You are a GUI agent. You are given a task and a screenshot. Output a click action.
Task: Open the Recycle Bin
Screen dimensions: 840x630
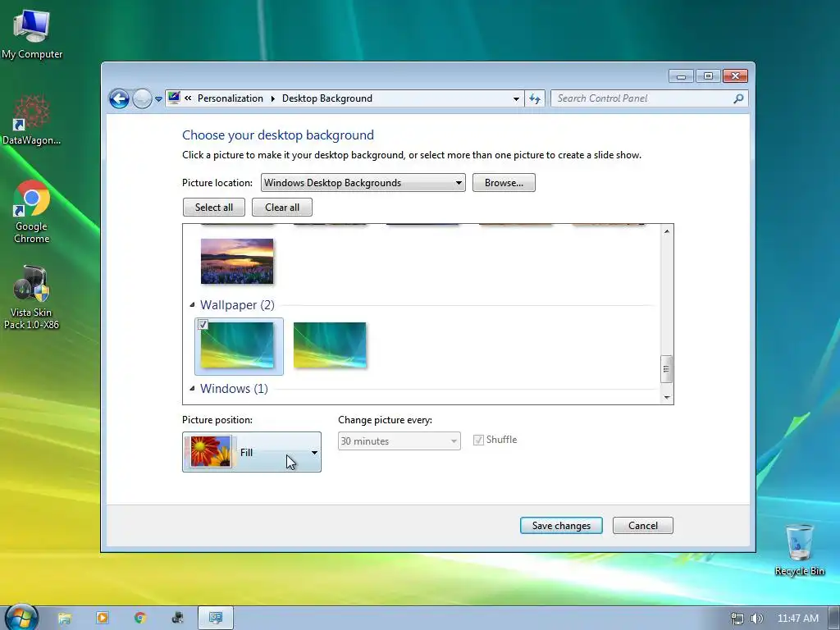point(799,550)
